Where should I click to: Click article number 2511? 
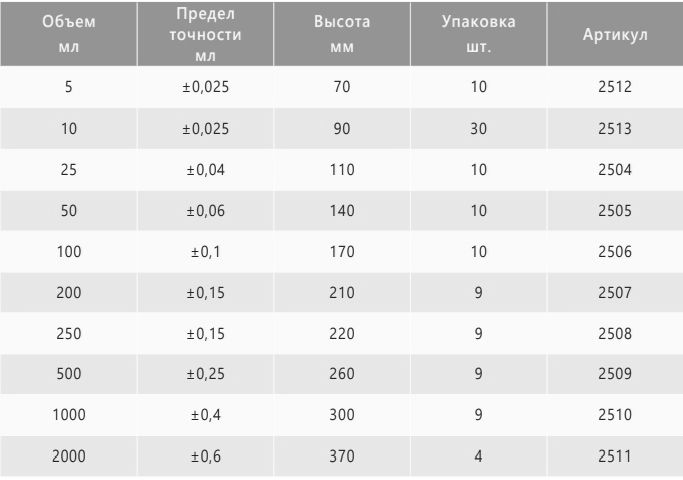615,456
